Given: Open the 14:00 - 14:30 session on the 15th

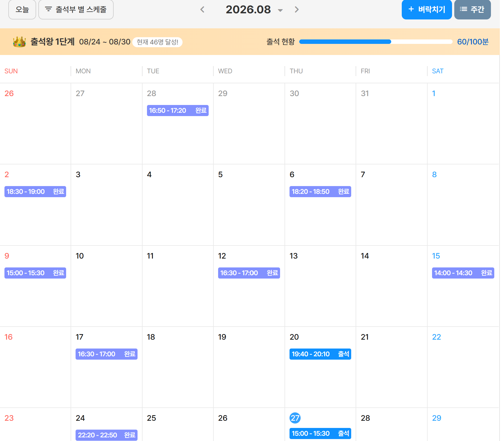Looking at the screenshot, I should [x=463, y=273].
